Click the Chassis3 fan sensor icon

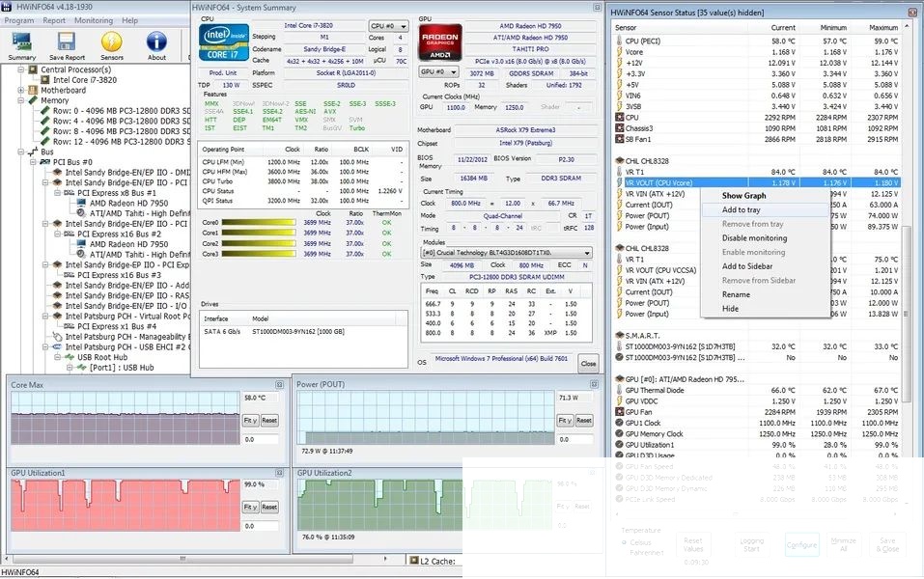pyautogui.click(x=619, y=127)
